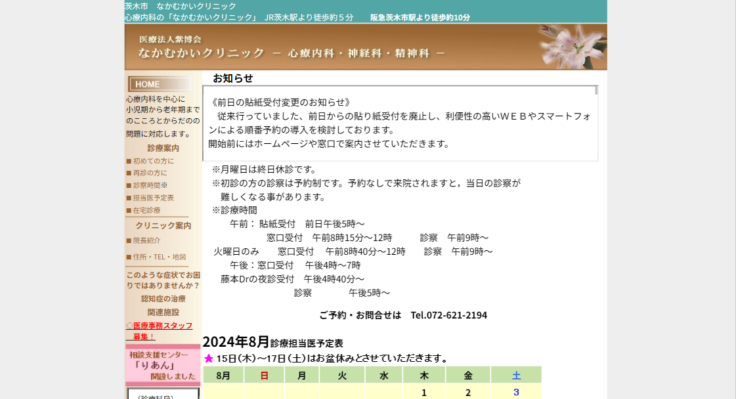Click the お知らせ heading
This screenshot has height=399, width=736.
point(233,78)
